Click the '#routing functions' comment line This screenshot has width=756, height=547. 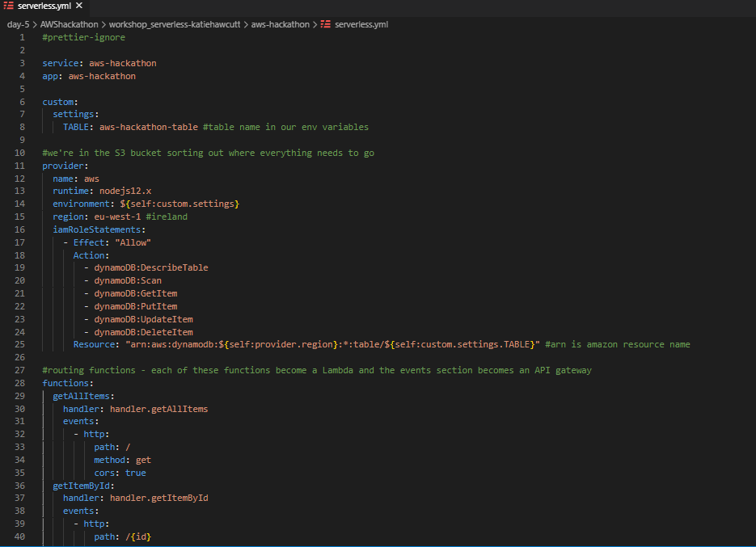click(x=317, y=371)
